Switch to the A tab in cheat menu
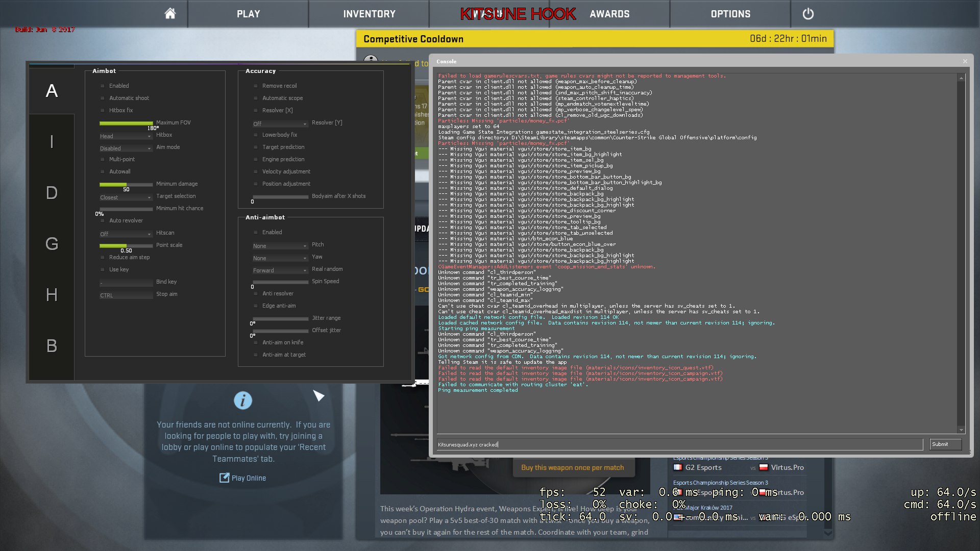The height and width of the screenshot is (551, 980). (x=52, y=91)
